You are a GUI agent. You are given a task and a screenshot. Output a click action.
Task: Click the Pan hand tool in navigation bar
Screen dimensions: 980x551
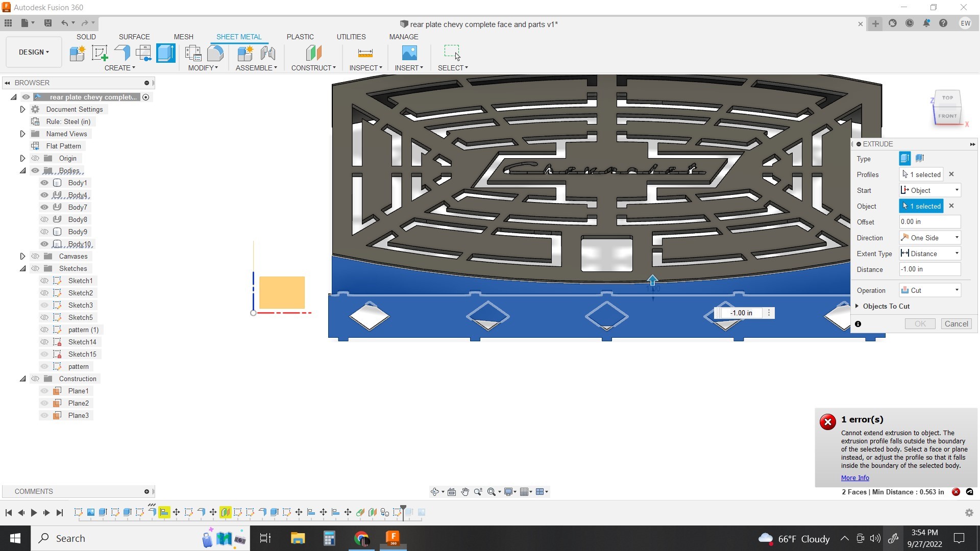click(x=465, y=492)
